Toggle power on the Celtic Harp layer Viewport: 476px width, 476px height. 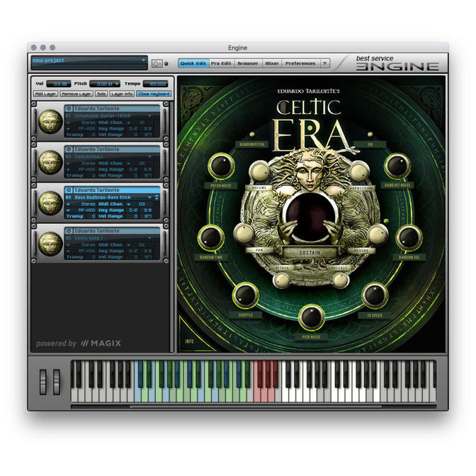pos(69,230)
